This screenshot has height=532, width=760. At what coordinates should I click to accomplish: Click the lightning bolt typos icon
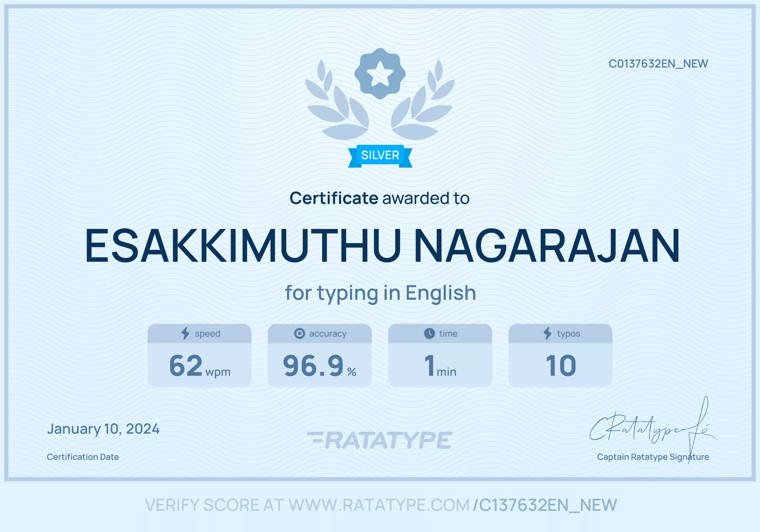coord(548,334)
